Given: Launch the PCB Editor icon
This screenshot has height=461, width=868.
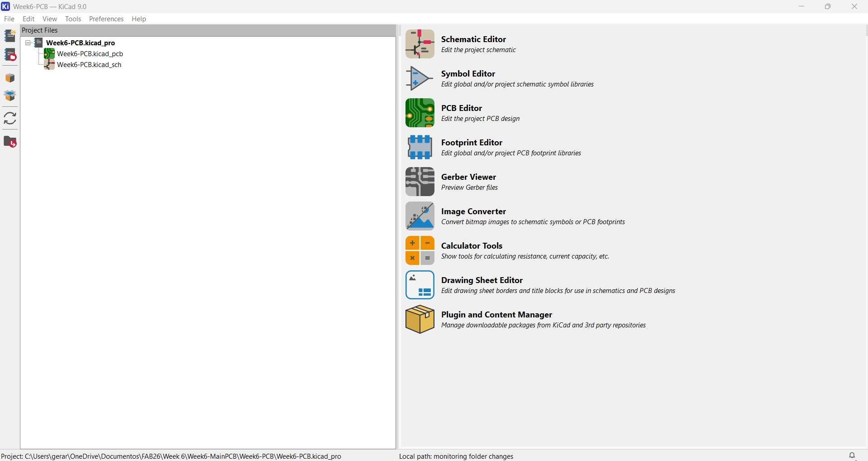Looking at the screenshot, I should [420, 113].
